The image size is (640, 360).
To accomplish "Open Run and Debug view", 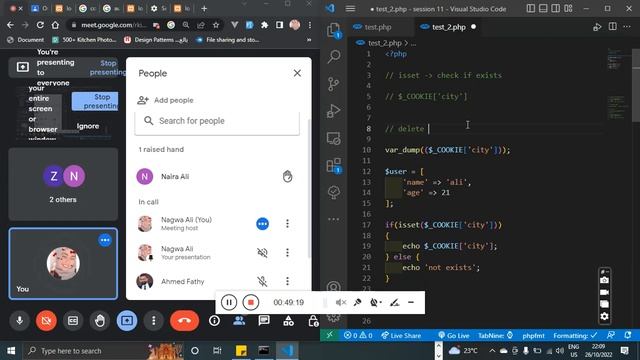I will click(x=333, y=111).
